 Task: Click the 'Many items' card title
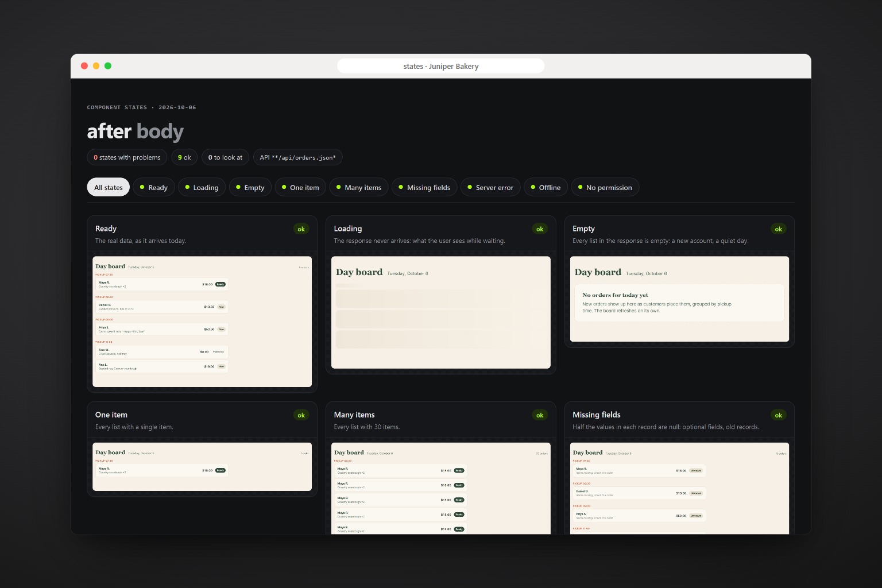pos(354,415)
